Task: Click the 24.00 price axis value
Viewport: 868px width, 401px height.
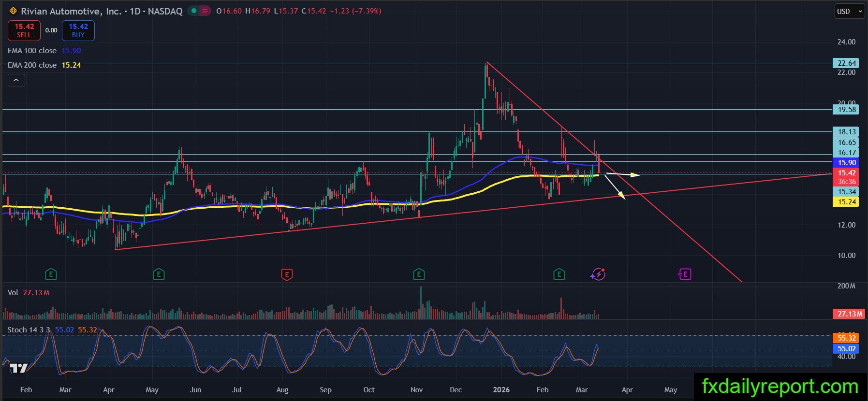Action: click(846, 42)
